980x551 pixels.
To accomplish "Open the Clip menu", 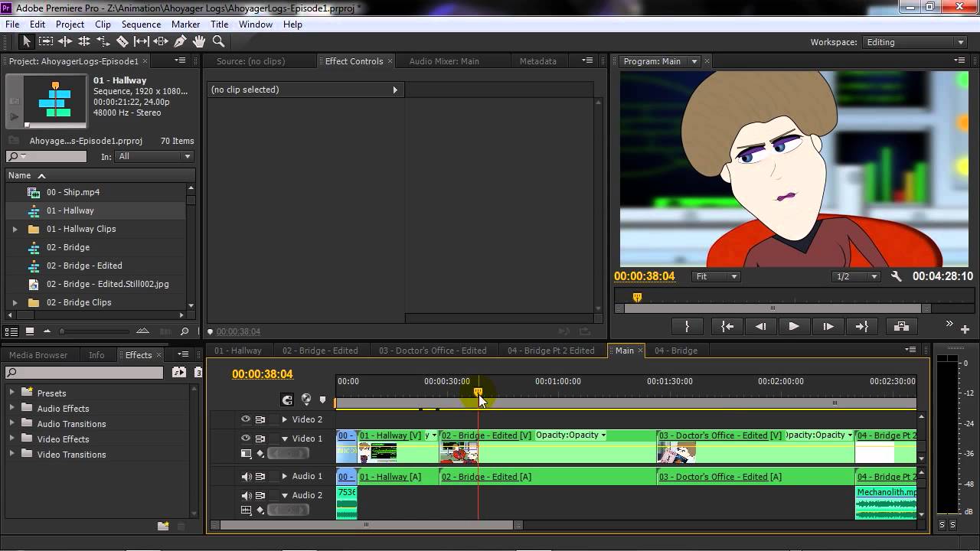I will pos(103,24).
